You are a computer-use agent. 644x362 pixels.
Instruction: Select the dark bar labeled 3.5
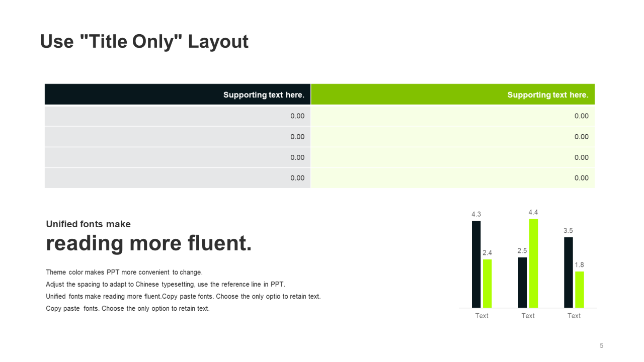pyautogui.click(x=569, y=273)
